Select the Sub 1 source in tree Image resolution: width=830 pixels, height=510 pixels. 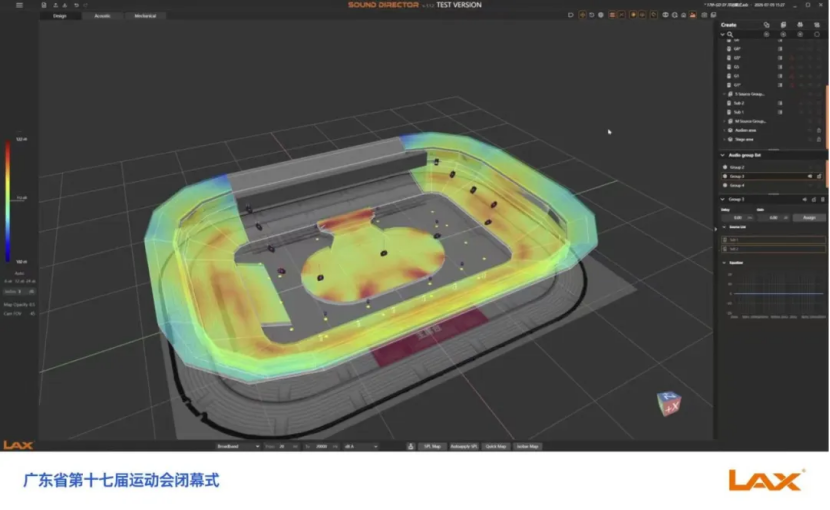[x=739, y=112]
